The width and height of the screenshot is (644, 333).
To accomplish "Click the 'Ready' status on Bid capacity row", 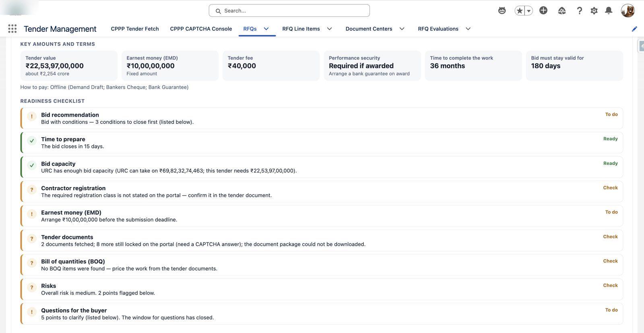I will pyautogui.click(x=610, y=163).
